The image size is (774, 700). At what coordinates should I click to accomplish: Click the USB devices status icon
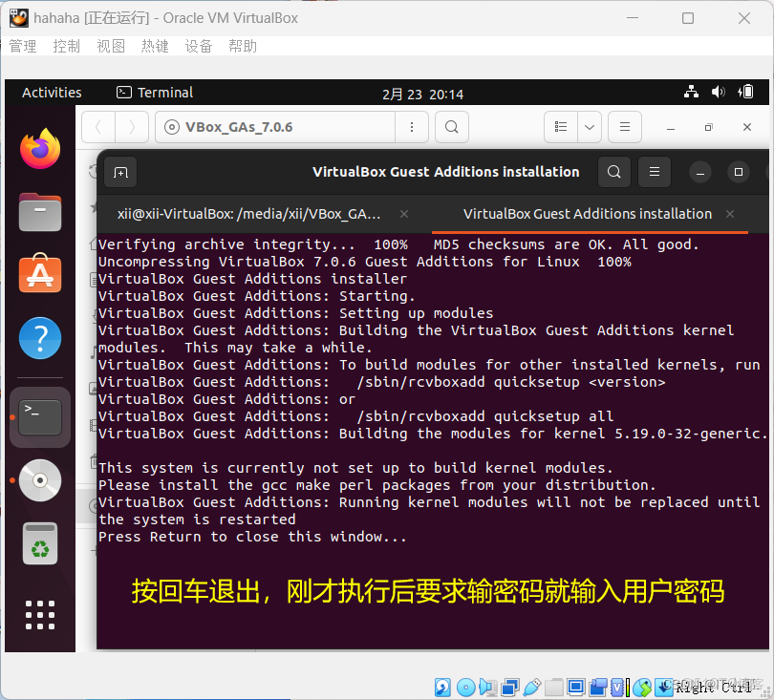(x=531, y=686)
